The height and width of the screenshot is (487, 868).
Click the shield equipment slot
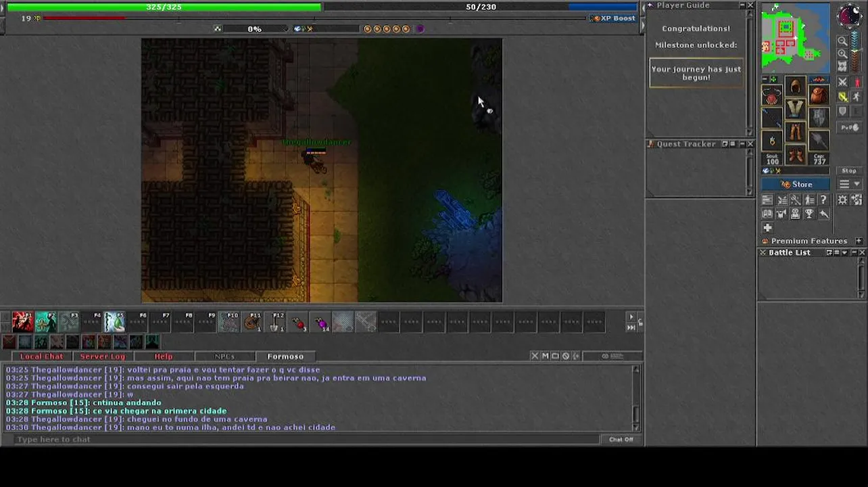pyautogui.click(x=818, y=118)
